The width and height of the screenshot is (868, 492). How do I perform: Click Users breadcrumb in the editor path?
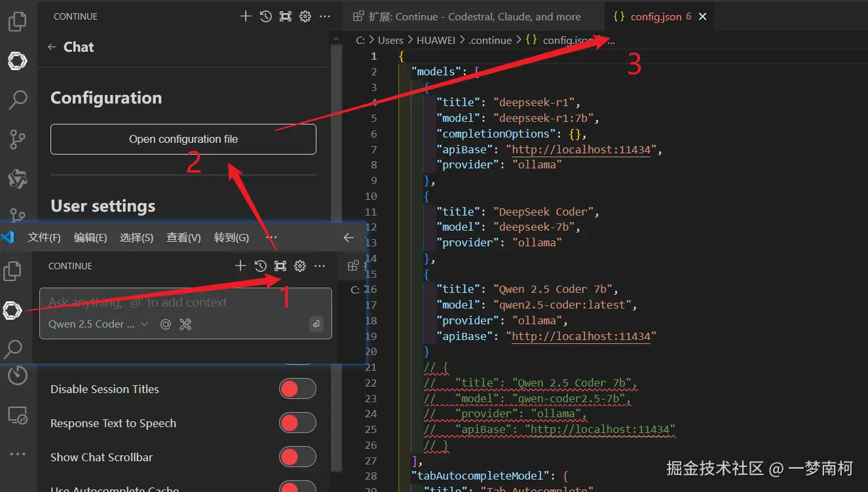tap(390, 40)
